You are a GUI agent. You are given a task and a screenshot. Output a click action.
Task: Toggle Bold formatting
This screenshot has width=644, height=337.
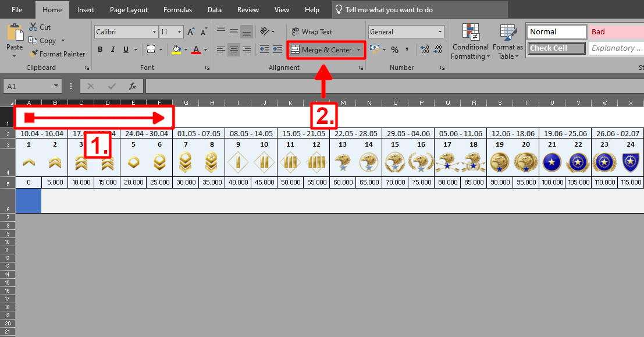[100, 49]
